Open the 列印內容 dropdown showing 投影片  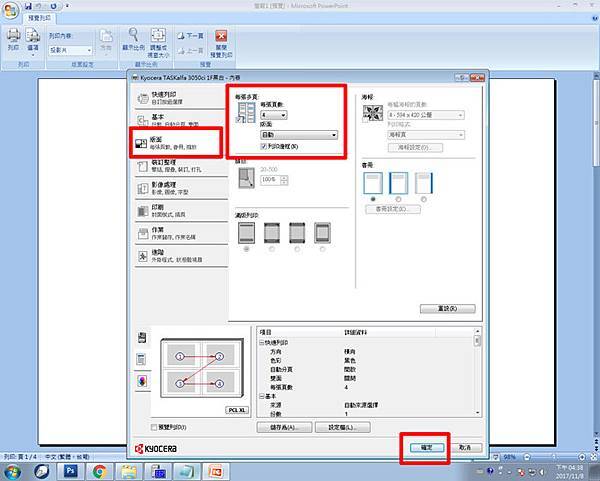coord(70,50)
